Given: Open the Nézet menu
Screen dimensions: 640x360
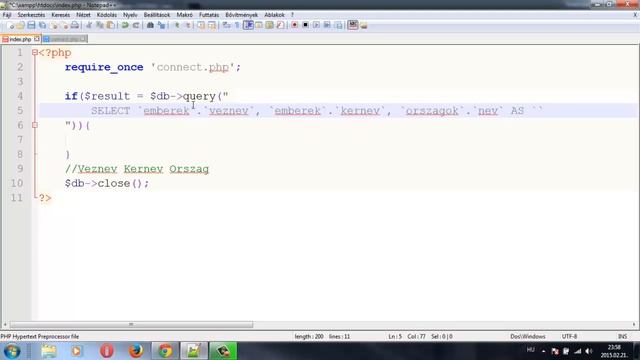Looking at the screenshot, I should [83, 15].
